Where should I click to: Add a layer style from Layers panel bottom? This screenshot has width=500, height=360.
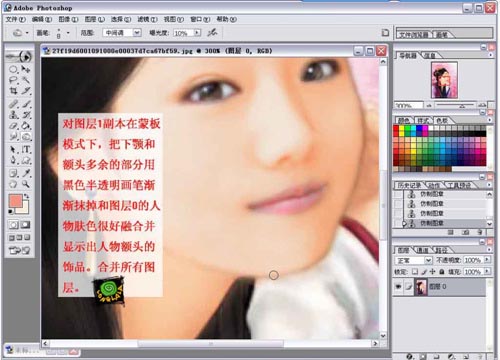[x=410, y=356]
